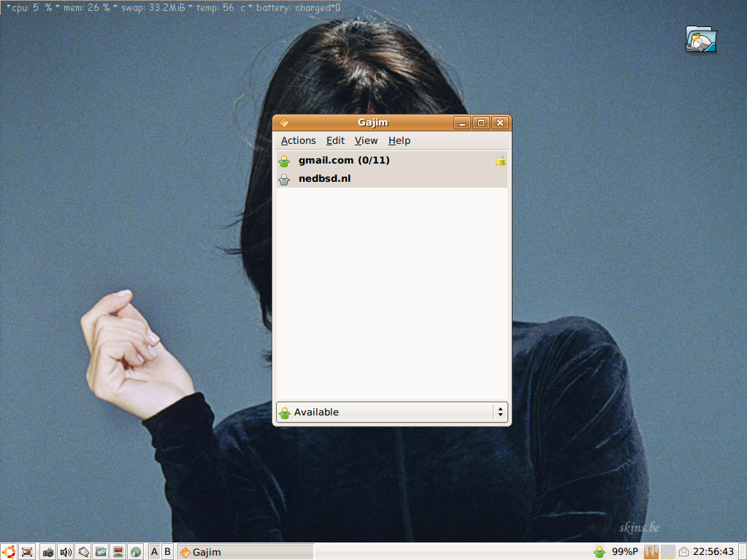Open the Help menu in Gajim
The width and height of the screenshot is (747, 560).
399,140
